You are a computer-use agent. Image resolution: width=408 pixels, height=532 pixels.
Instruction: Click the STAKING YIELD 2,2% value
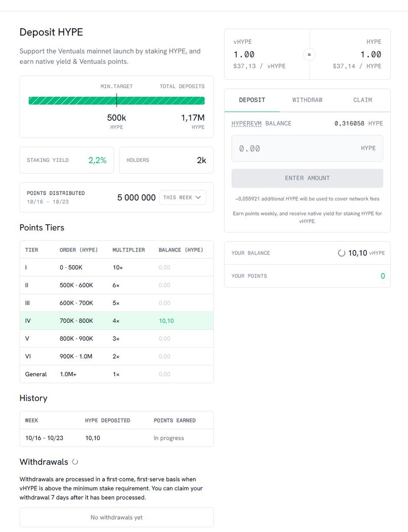tap(97, 160)
